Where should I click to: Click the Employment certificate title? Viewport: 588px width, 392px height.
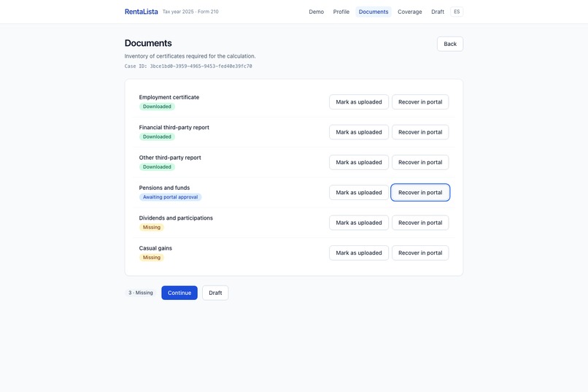point(169,97)
